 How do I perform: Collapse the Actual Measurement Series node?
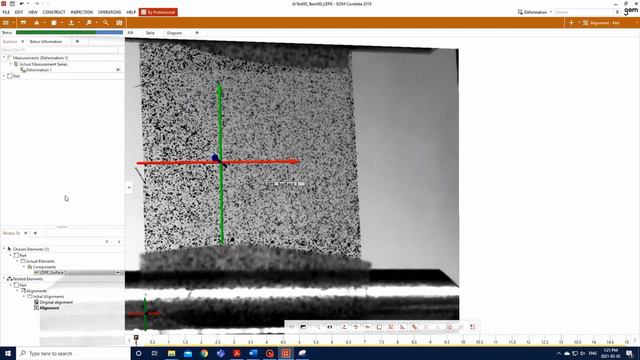[11, 64]
